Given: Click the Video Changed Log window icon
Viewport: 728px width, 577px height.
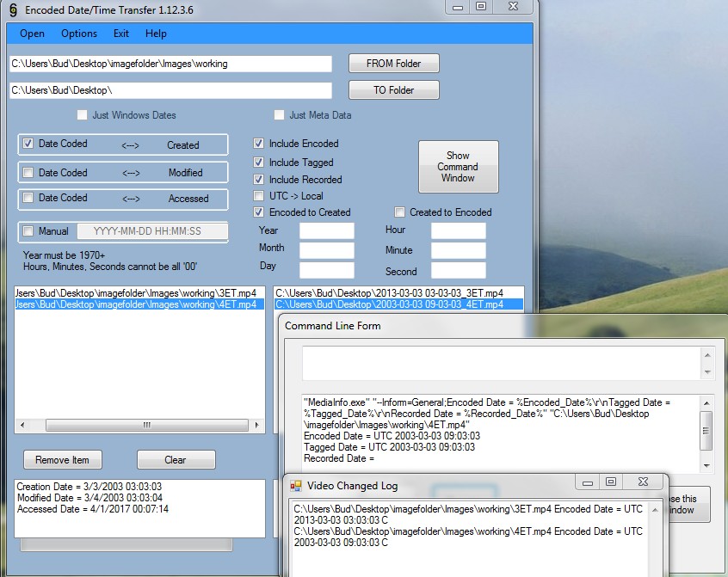Looking at the screenshot, I should [x=297, y=486].
